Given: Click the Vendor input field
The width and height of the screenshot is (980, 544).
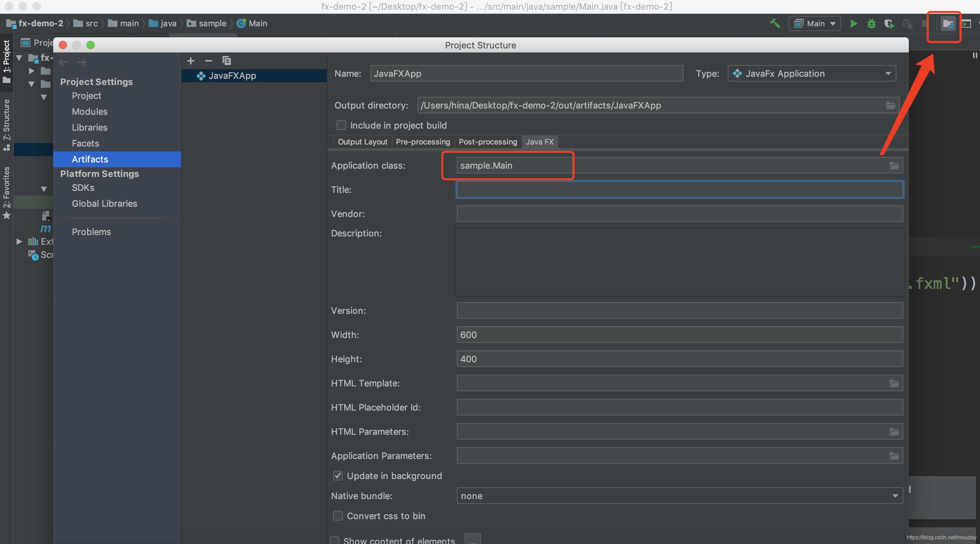Looking at the screenshot, I should pyautogui.click(x=679, y=214).
